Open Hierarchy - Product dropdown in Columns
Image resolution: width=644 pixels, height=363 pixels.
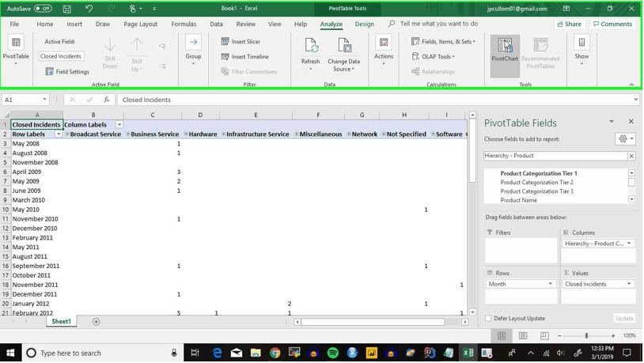(x=629, y=244)
